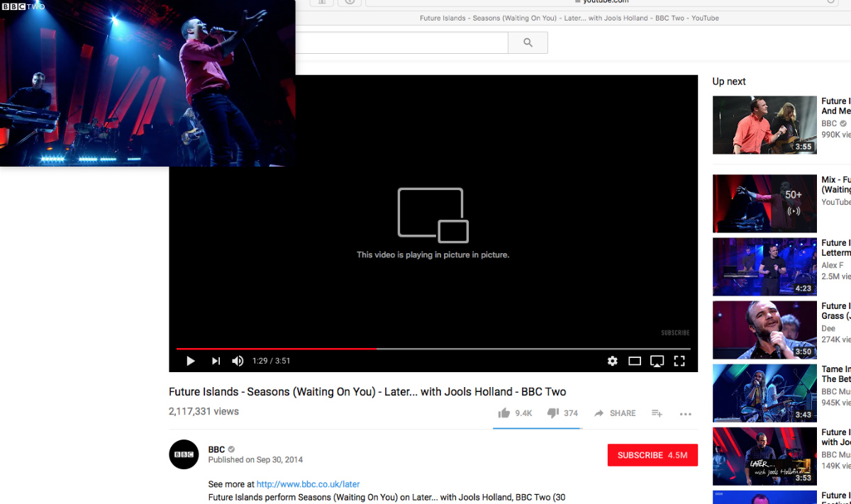Image resolution: width=851 pixels, height=504 pixels.
Task: Open the player settings gear
Action: point(613,361)
